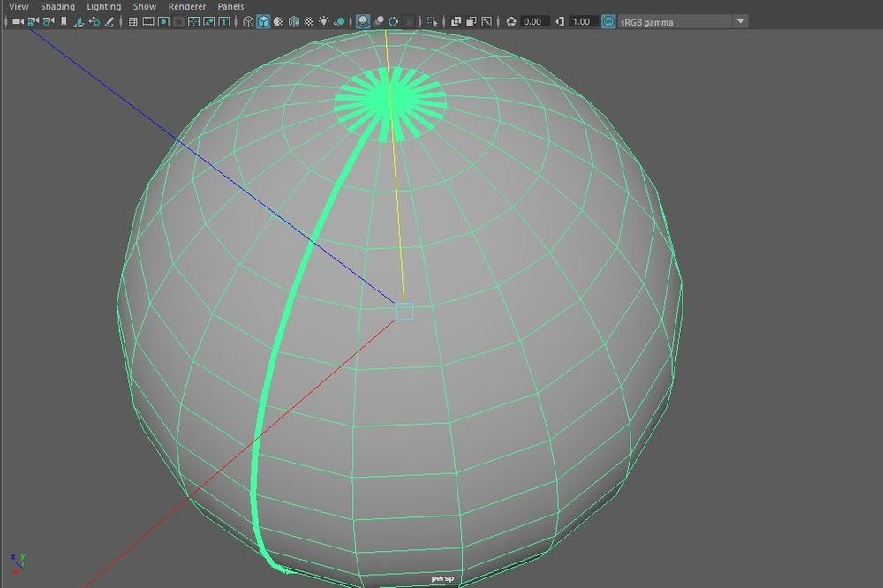
Task: Open the Lighting menu
Action: click(103, 6)
